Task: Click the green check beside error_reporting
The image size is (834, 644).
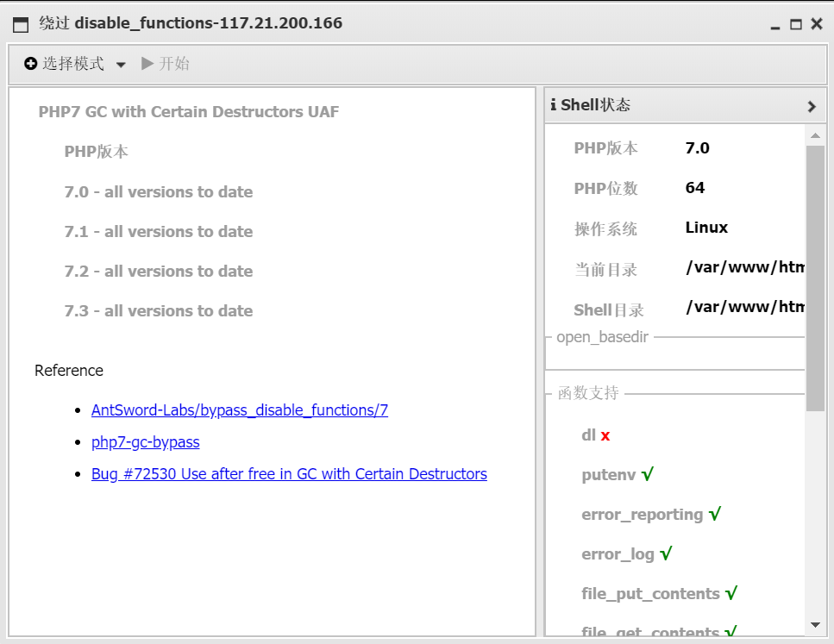Action: (715, 513)
